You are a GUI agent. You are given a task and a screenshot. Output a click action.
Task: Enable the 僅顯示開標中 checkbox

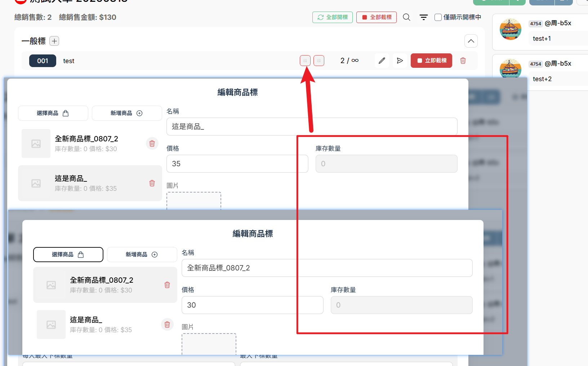[x=438, y=17]
